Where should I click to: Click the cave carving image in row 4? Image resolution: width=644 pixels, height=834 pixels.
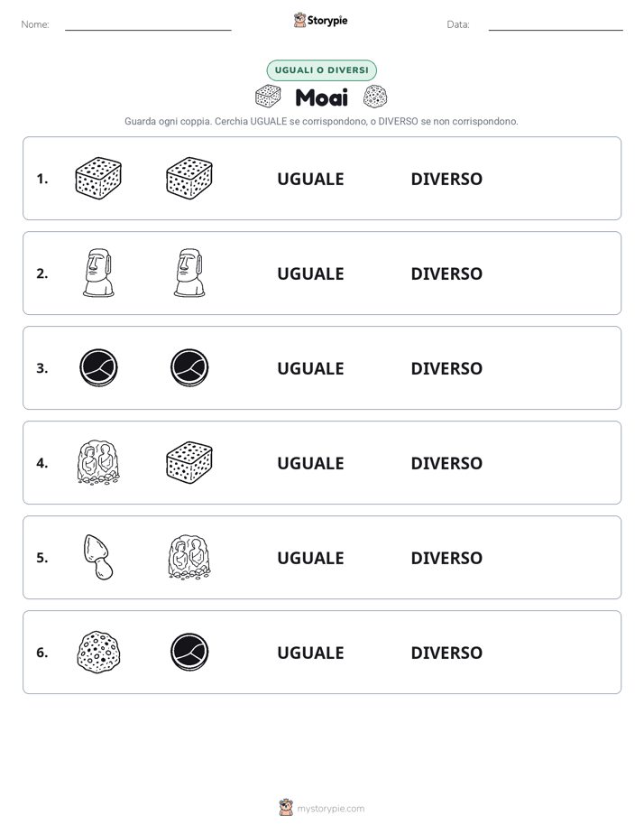coord(98,462)
